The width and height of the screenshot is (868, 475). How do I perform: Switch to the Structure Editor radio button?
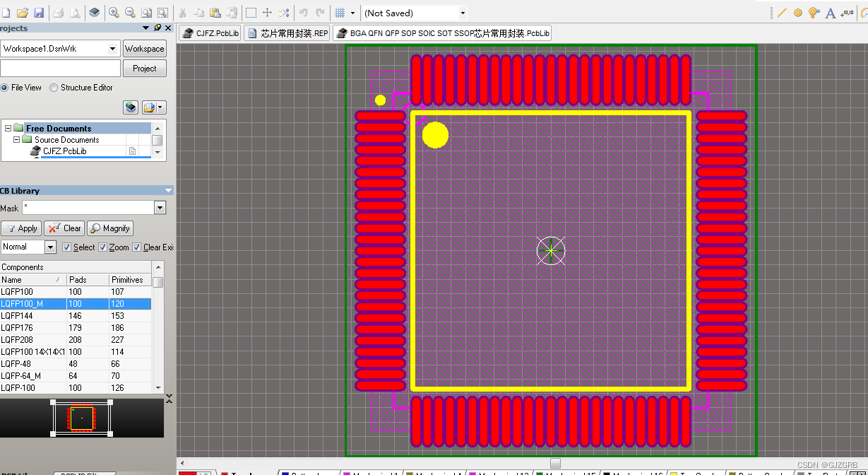click(x=53, y=87)
